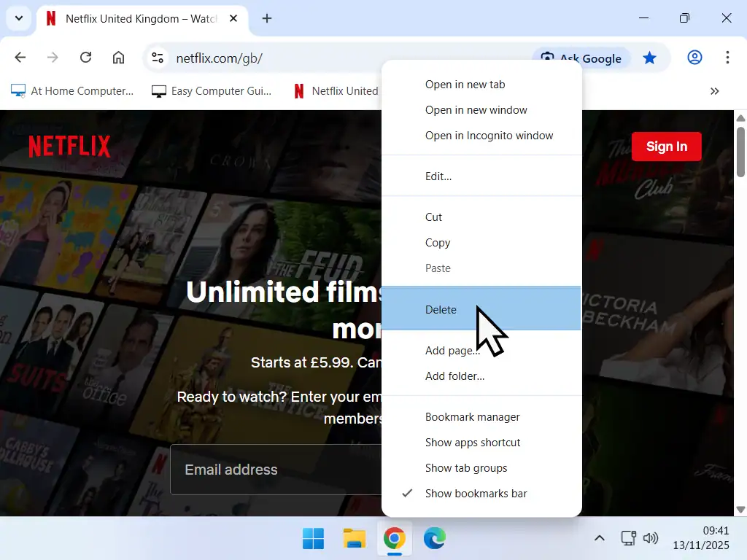Select Open in Incognito window
Viewport: 747px width, 560px height.
pos(489,135)
